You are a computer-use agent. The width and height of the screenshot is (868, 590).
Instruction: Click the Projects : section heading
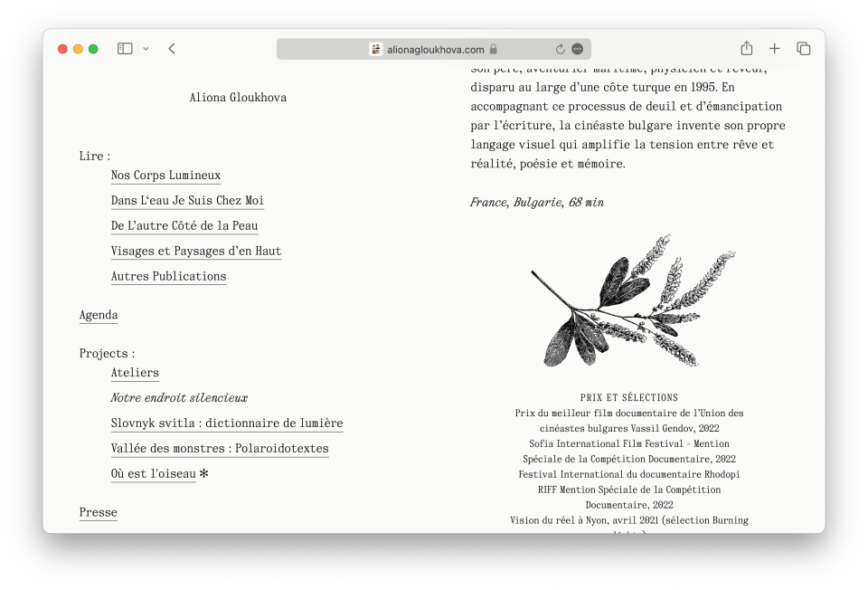pyautogui.click(x=107, y=354)
